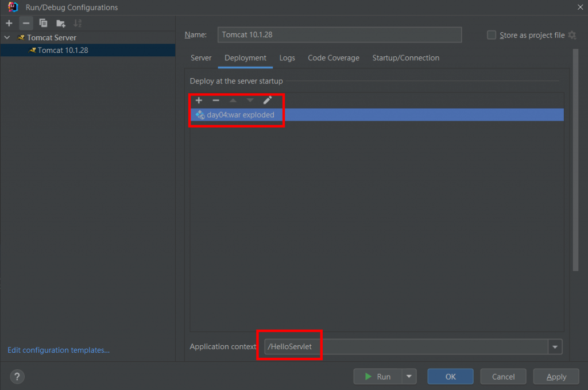588x390 pixels.
Task: Enable Store as project file
Action: click(x=492, y=35)
